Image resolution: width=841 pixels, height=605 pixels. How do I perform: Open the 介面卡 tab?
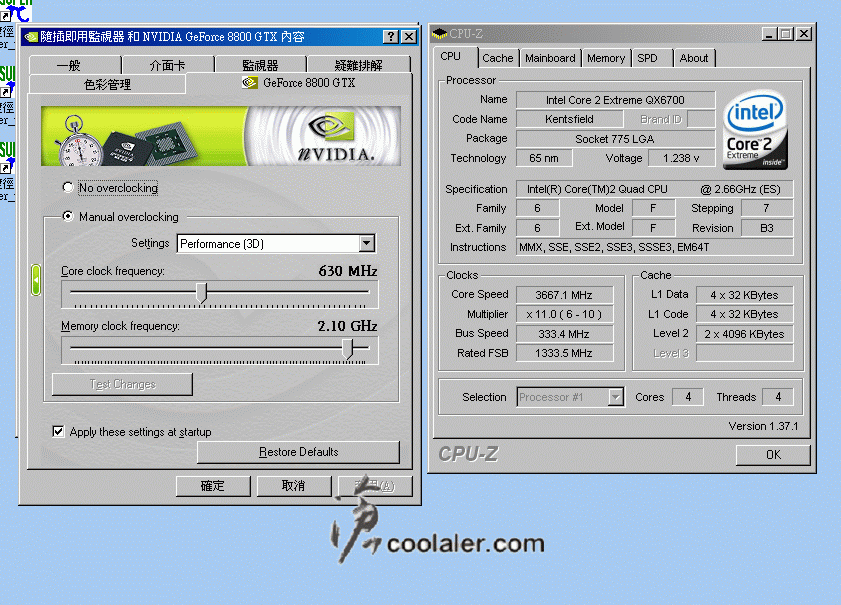pyautogui.click(x=168, y=65)
